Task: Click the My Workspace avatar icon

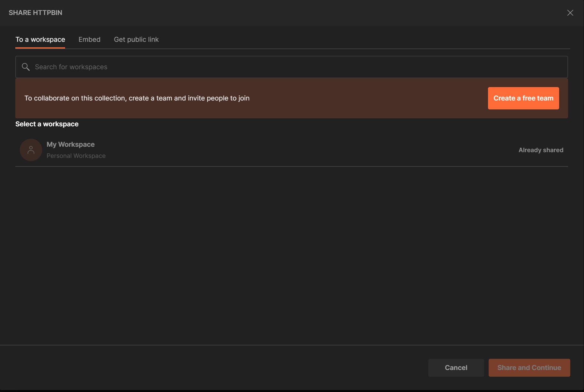Action: (31, 150)
